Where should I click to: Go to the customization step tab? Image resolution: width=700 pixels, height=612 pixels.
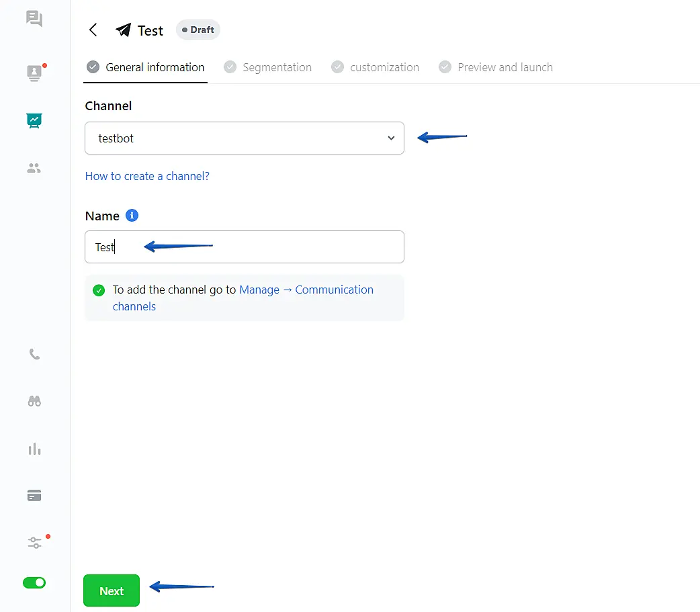(376, 67)
